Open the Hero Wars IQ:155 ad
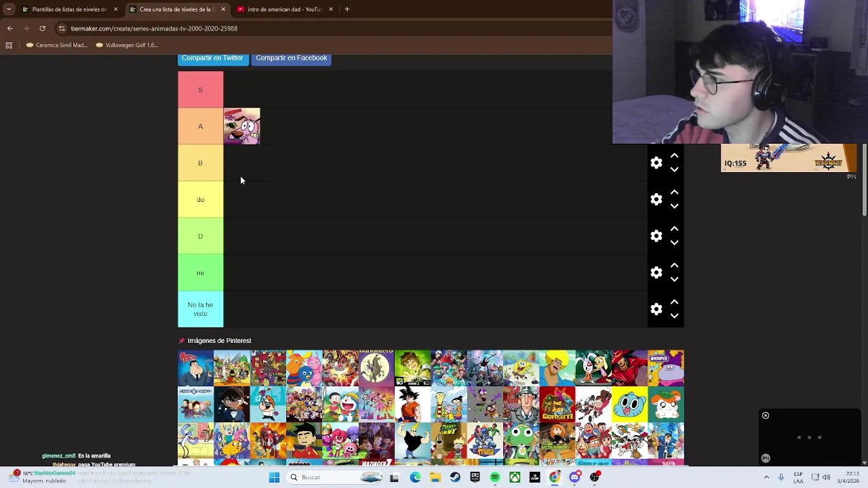Screen dimensions: 868x488 [789, 158]
